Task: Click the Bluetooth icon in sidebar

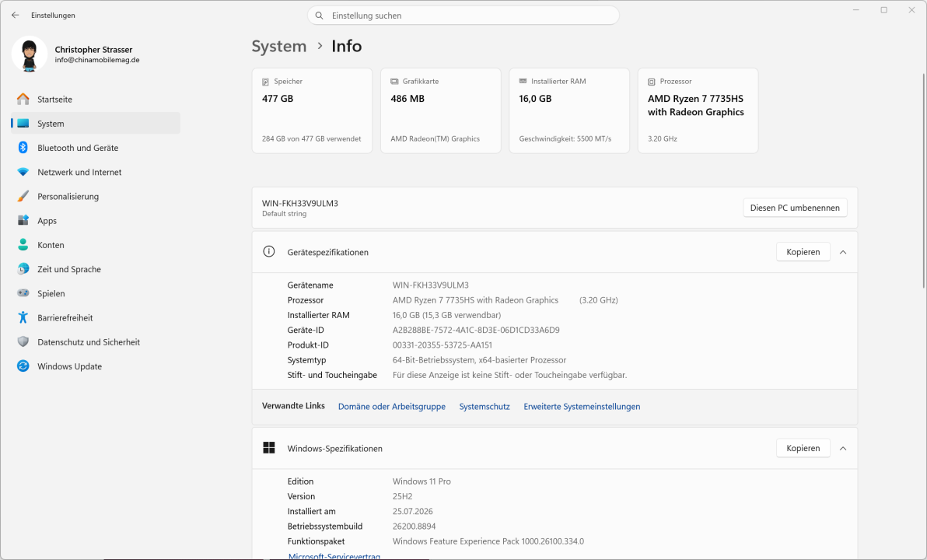Action: (23, 147)
